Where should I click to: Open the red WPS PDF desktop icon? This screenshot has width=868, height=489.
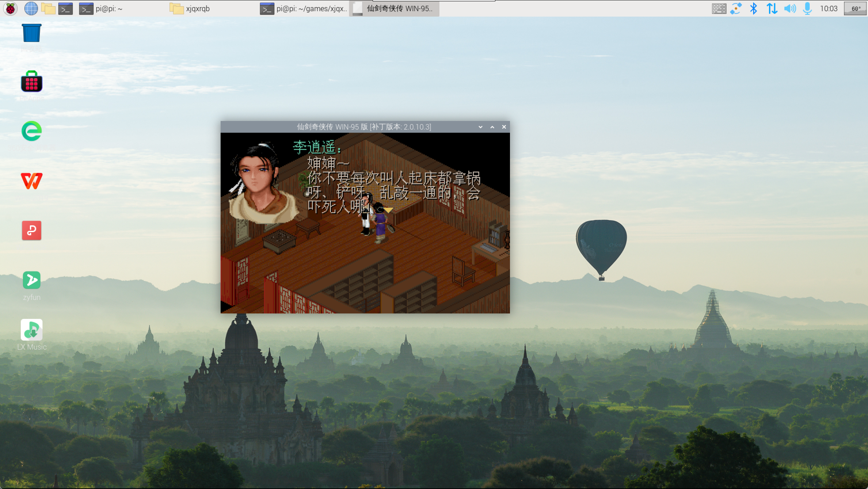point(32,230)
